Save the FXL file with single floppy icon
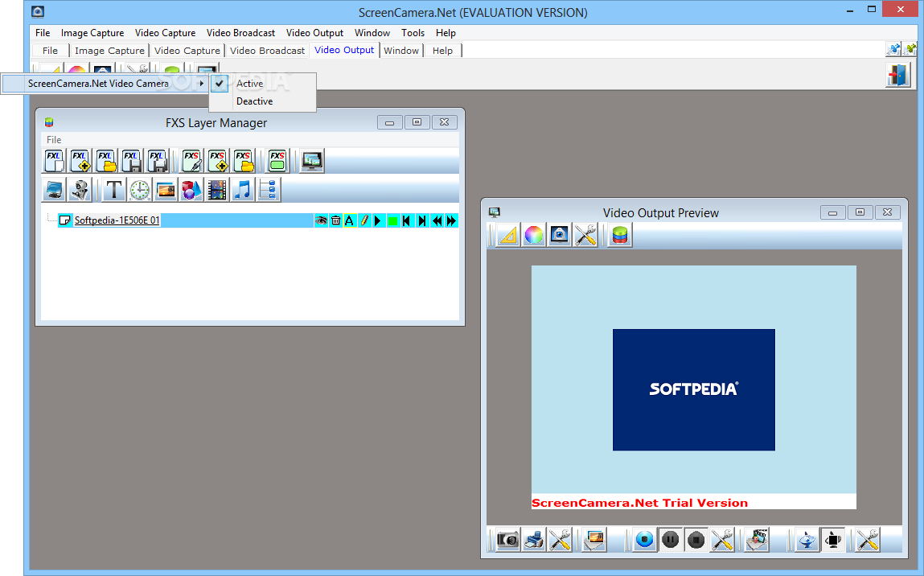The image size is (924, 576). pyautogui.click(x=131, y=160)
